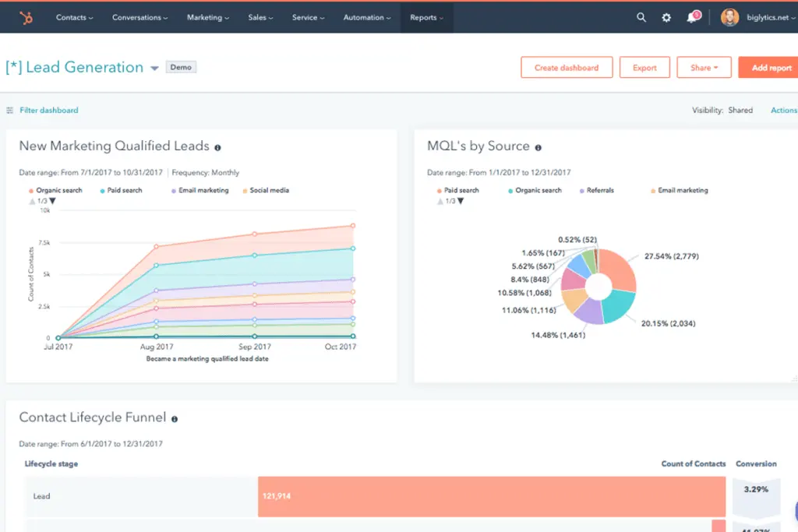Previous legend page arrow in pie chart
The width and height of the screenshot is (798, 532).
(x=440, y=202)
